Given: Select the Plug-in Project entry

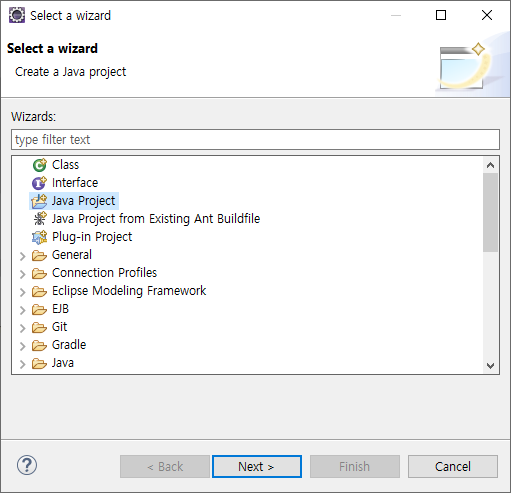Looking at the screenshot, I should [92, 237].
